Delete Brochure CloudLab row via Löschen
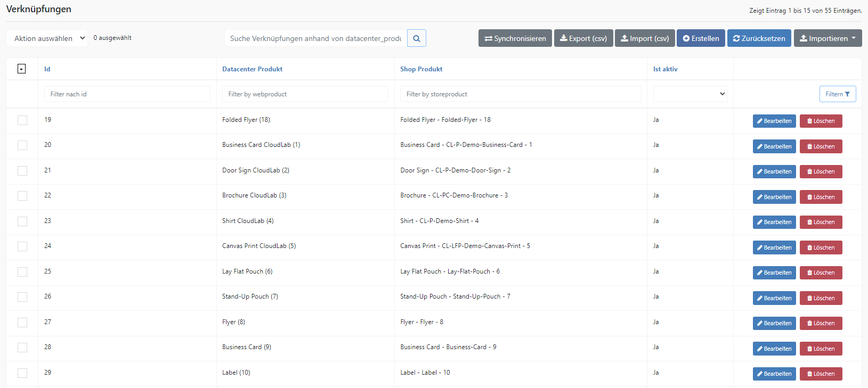The width and height of the screenshot is (868, 388). [x=821, y=197]
